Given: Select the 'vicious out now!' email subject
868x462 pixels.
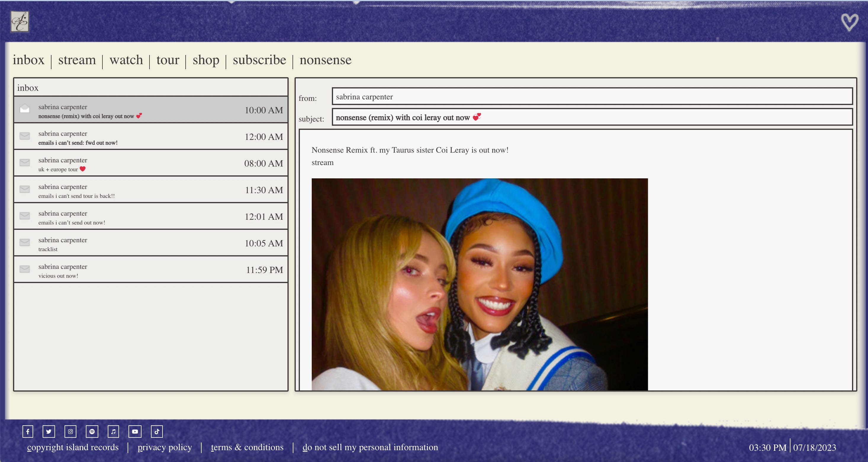Looking at the screenshot, I should tap(58, 276).
